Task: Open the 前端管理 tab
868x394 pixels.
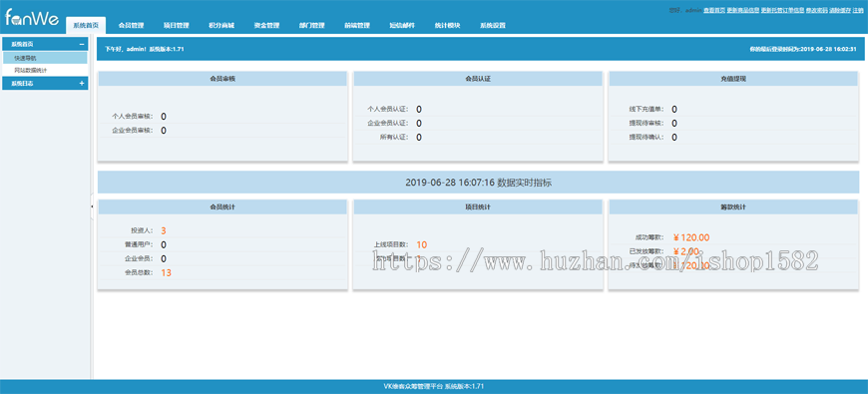Action: (x=356, y=26)
